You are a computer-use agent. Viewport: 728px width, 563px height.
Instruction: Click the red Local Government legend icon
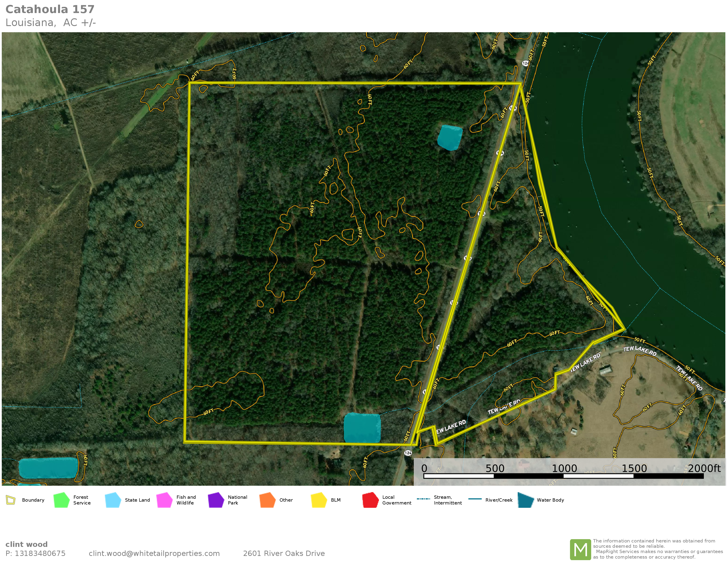(370, 500)
